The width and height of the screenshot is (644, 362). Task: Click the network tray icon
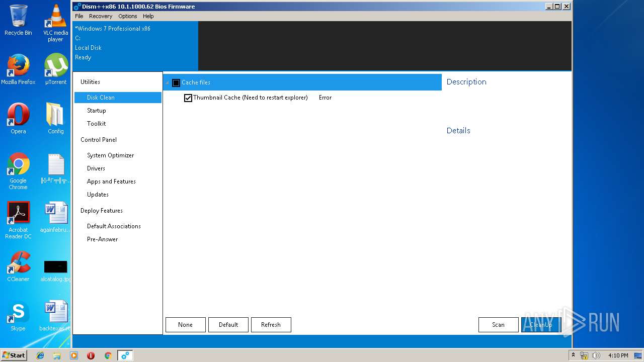click(x=584, y=355)
